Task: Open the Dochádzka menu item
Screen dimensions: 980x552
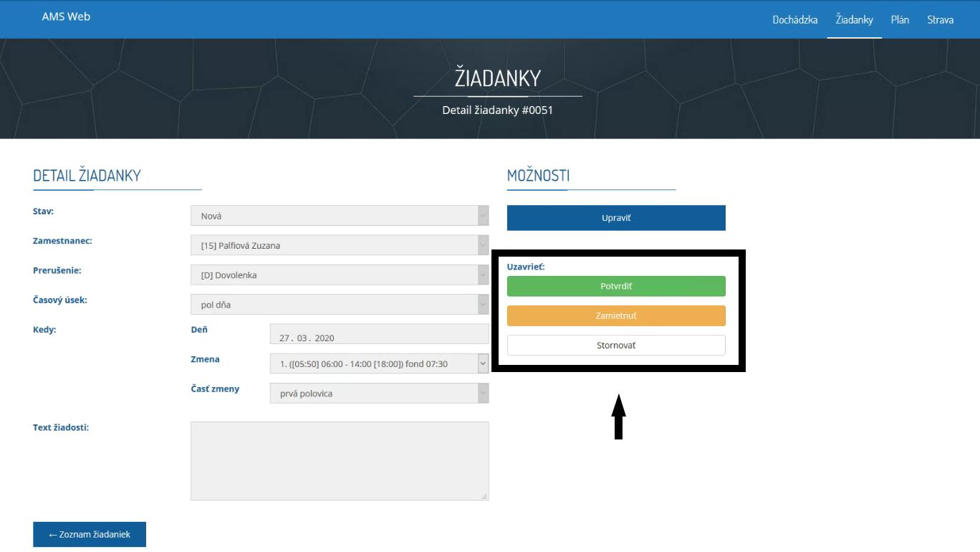Action: 794,19
